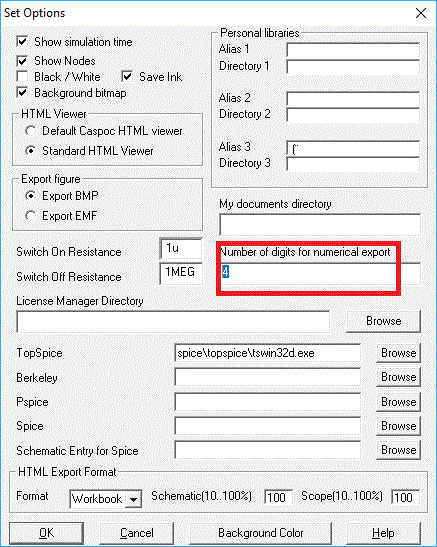
Task: Close the Set Options dialog window
Action: coord(421,13)
